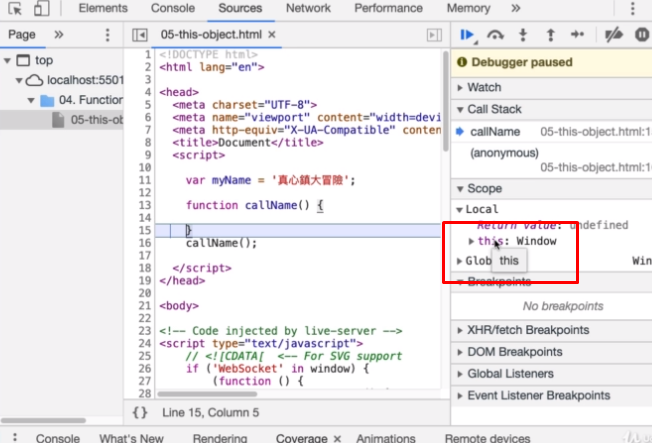Open the Memory tab
The width and height of the screenshot is (652, 443).
468,8
